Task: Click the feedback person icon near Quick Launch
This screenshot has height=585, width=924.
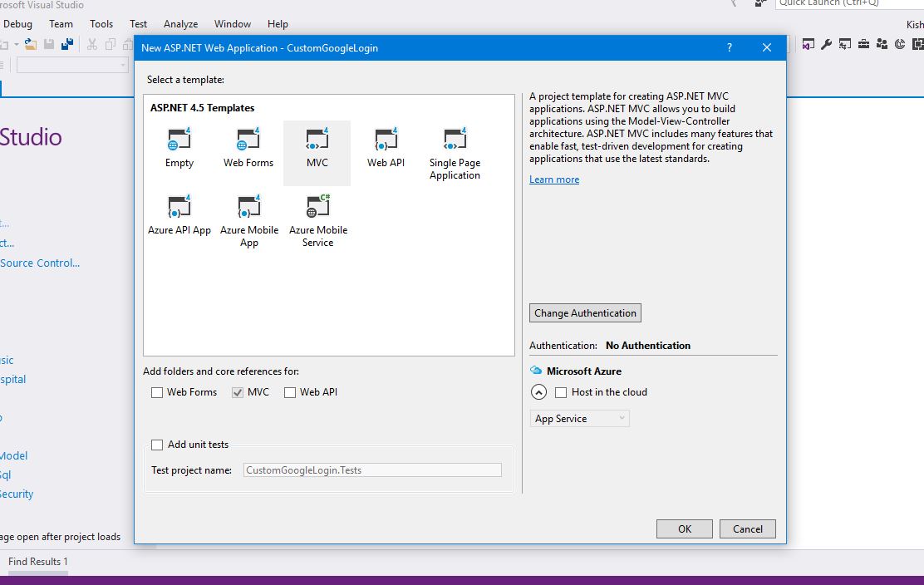Action: click(760, 3)
